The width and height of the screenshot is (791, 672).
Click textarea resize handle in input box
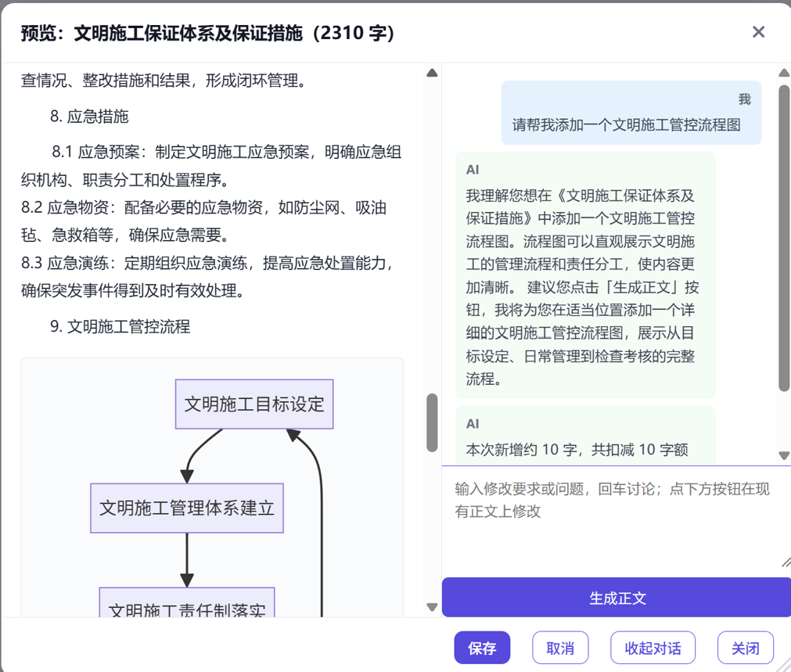coord(786,562)
